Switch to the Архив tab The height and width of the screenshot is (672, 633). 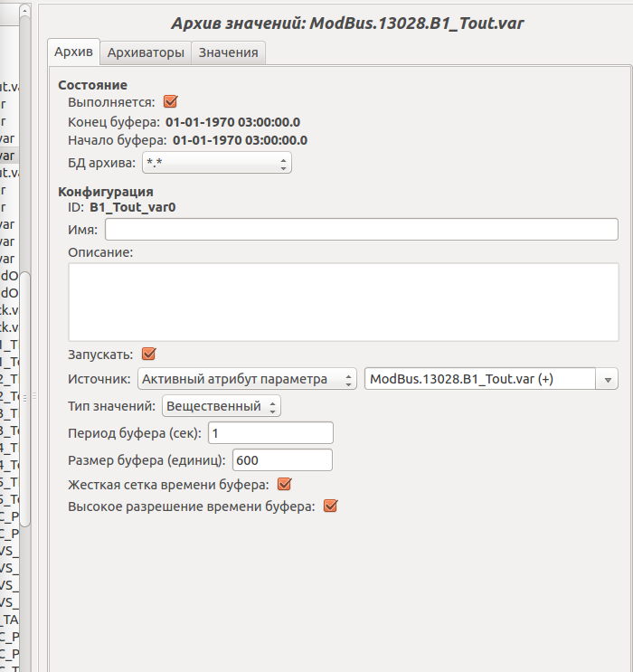point(73,52)
